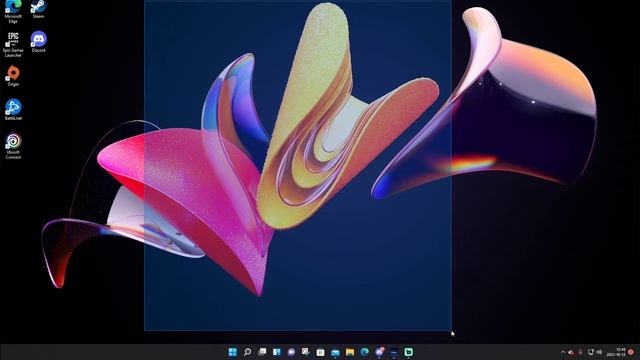The image size is (640, 360).
Task: Open the Chat taskbar icon
Action: (291, 352)
